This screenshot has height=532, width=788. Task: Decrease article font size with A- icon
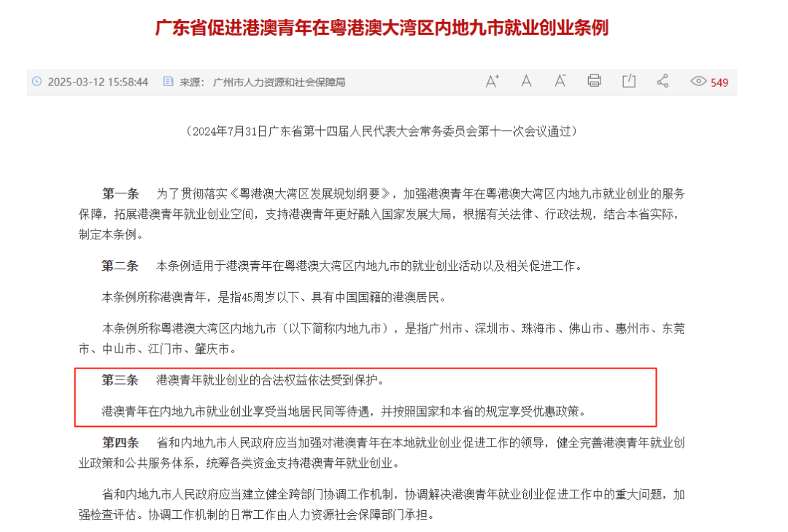click(x=560, y=82)
